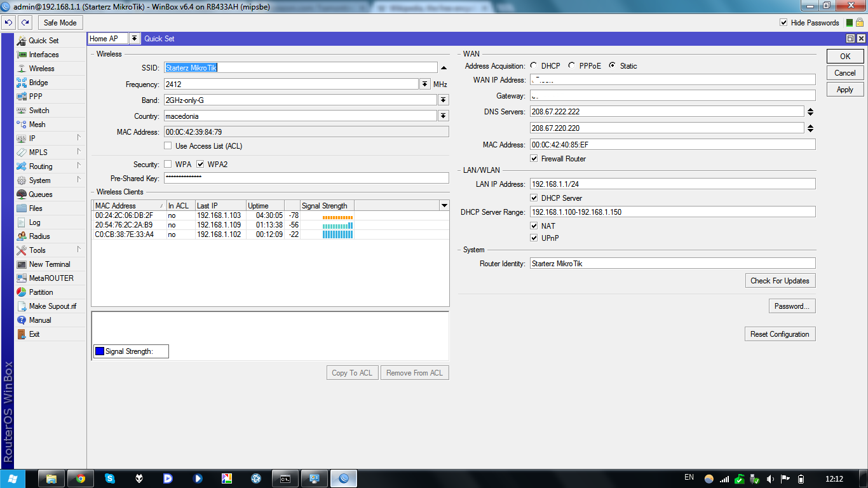Click the Password... button
Screen dimensions: 868x488
coord(792,306)
